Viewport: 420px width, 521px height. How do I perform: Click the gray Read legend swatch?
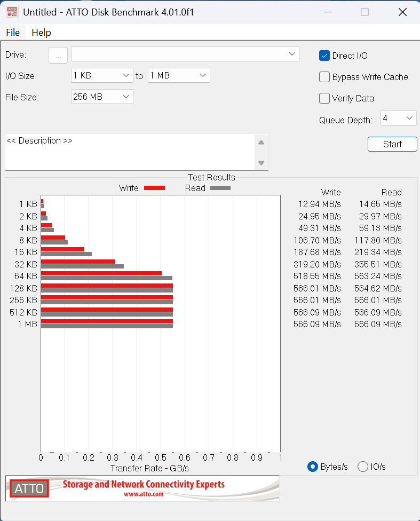(x=220, y=188)
